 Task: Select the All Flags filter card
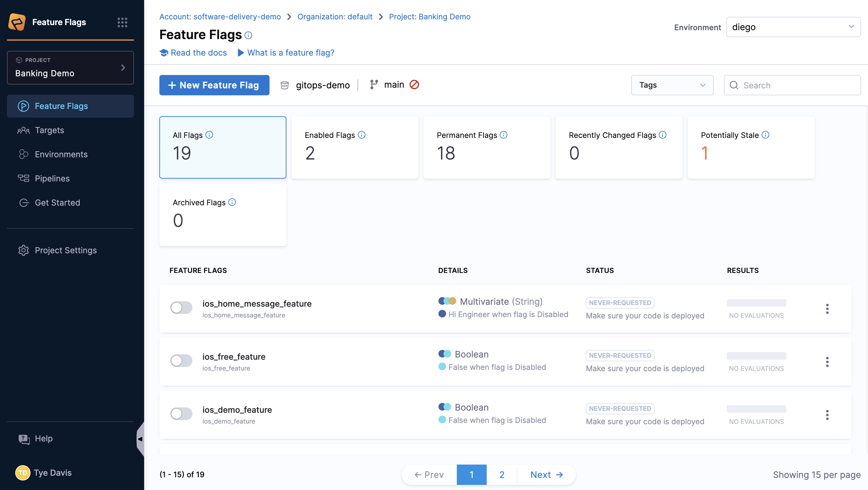point(223,147)
